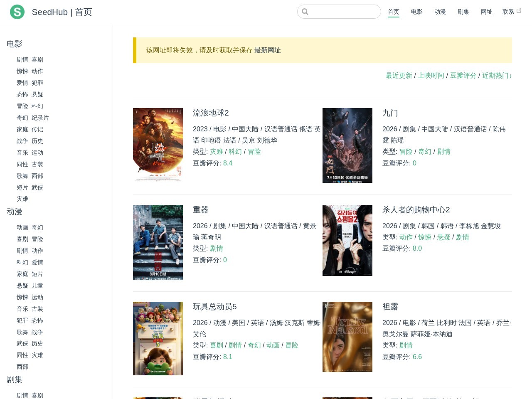Click the 奇幻 genre tag under 九门
This screenshot has width=532, height=399.
[425, 152]
